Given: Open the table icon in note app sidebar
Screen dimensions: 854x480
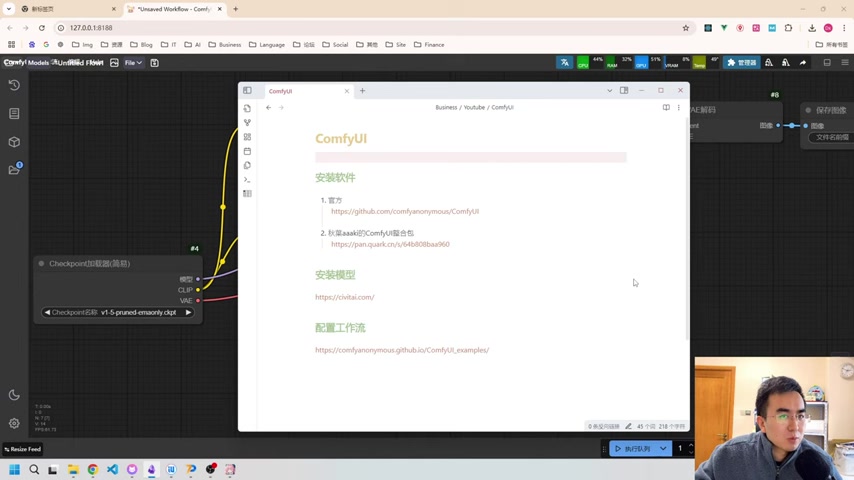Looking at the screenshot, I should click(247, 193).
